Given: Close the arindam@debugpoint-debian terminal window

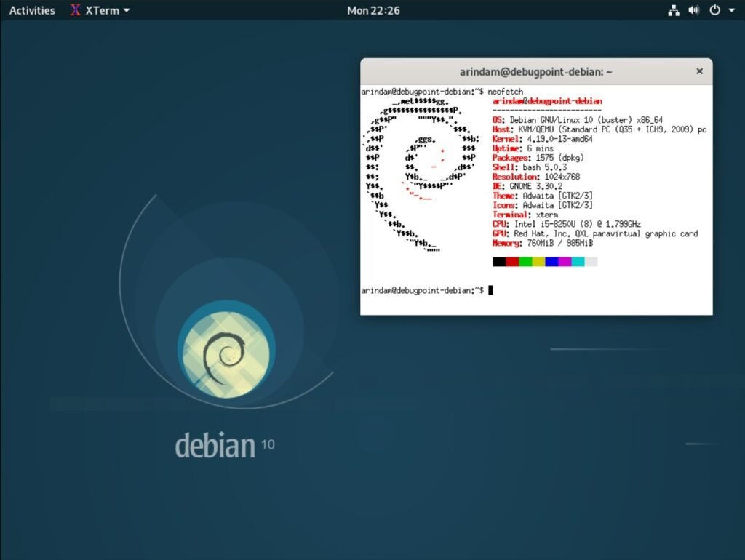Looking at the screenshot, I should coord(699,71).
